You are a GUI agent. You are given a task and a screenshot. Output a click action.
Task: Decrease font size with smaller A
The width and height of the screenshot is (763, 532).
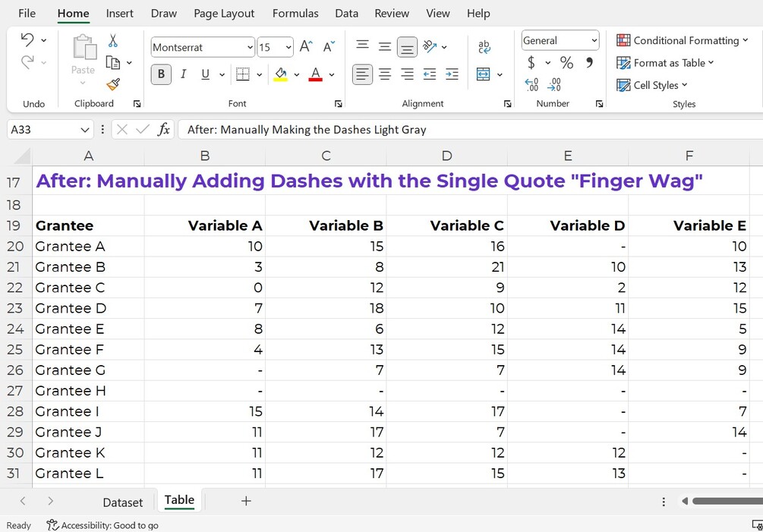(329, 47)
